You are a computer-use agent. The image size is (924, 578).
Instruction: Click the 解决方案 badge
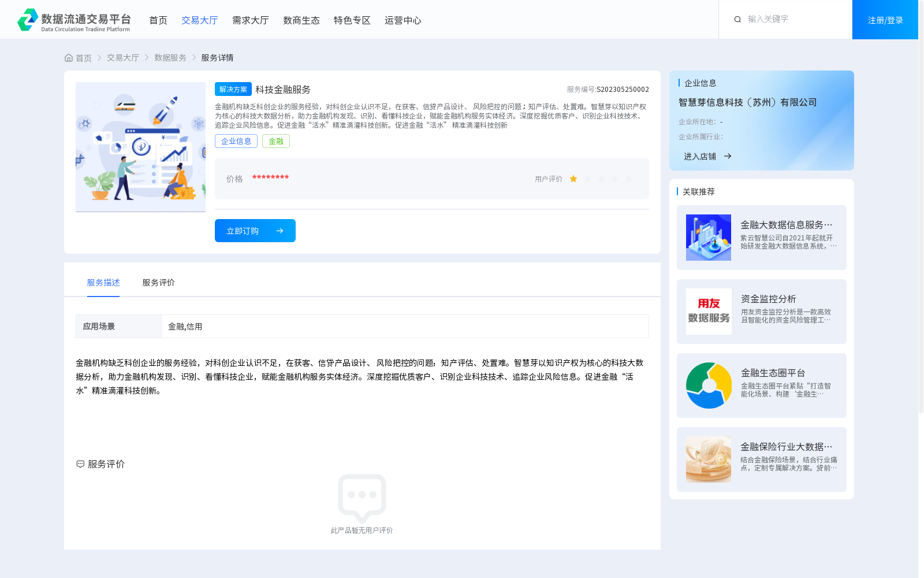tap(233, 89)
